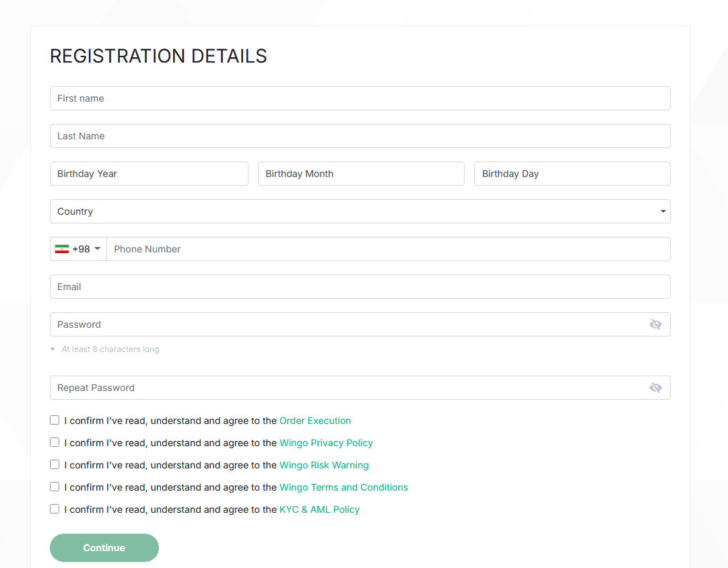This screenshot has width=728, height=568.
Task: Select the Phone Number input field
Action: click(x=388, y=249)
